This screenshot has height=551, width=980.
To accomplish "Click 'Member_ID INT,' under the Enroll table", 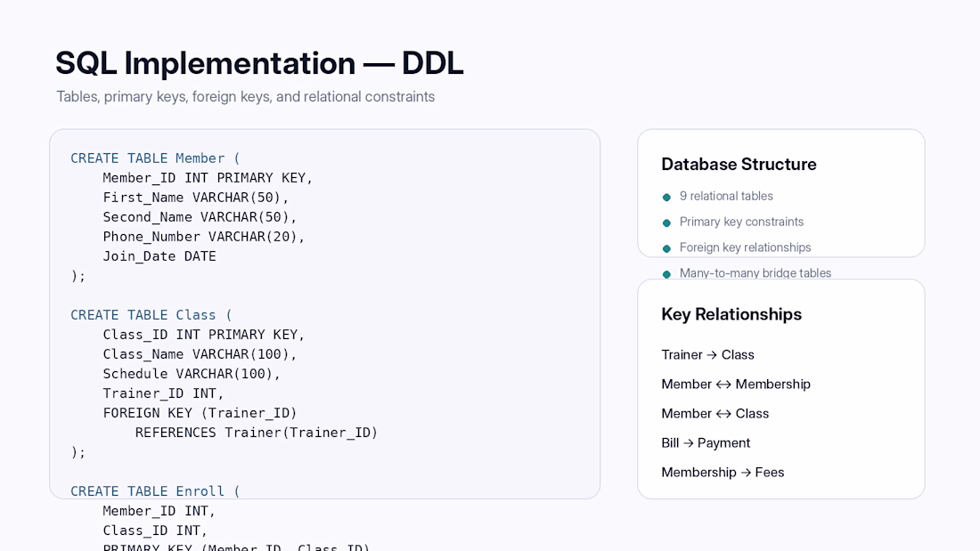I will 159,511.
